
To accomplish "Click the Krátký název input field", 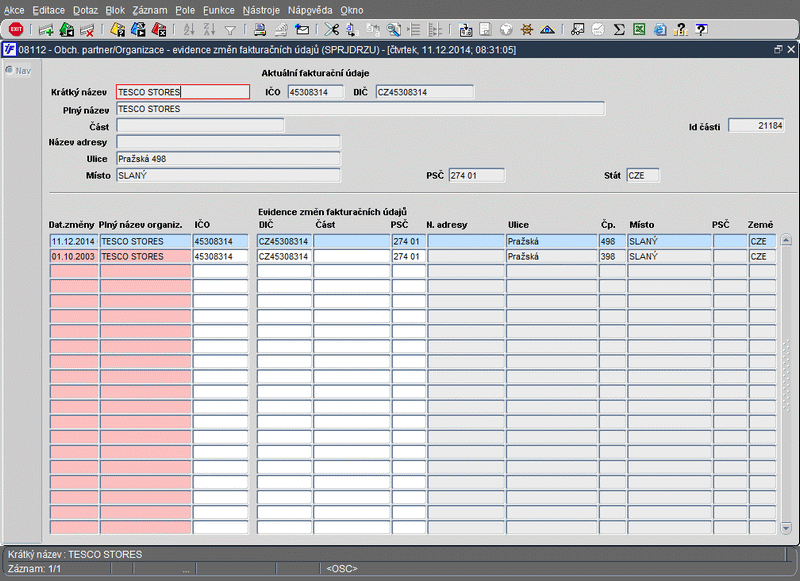I will (183, 92).
